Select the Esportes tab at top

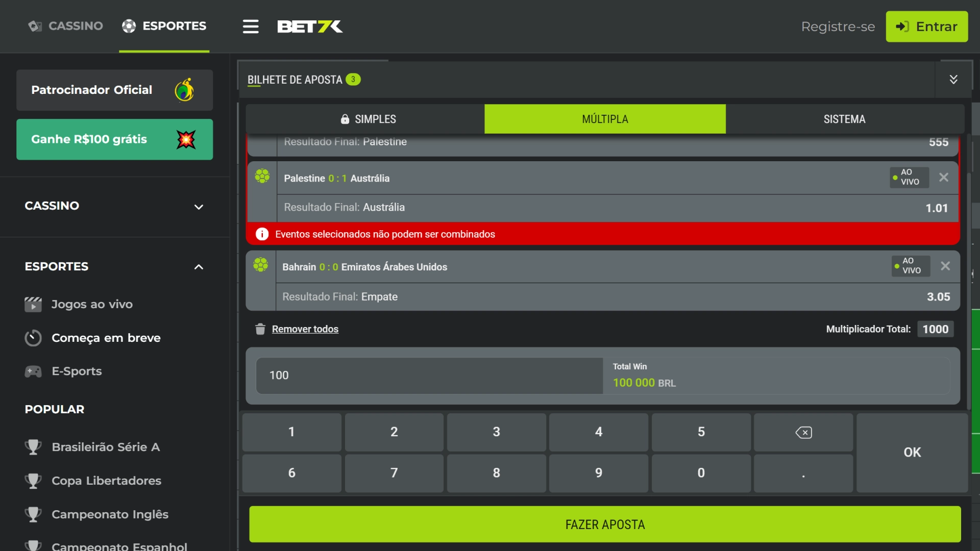click(x=164, y=26)
